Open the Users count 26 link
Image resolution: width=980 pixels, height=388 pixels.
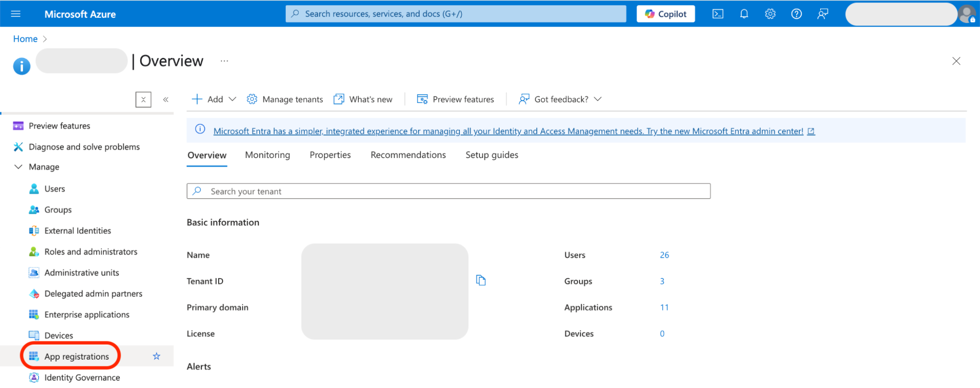(x=664, y=255)
